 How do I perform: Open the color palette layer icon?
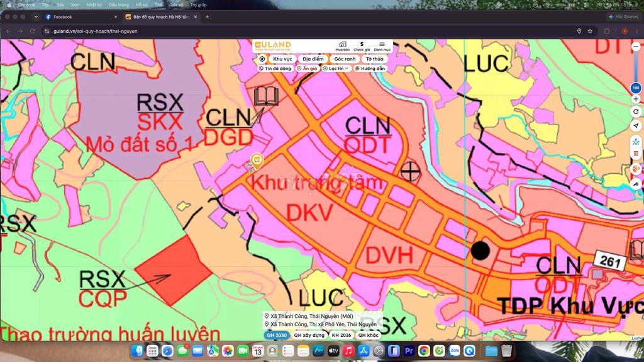coord(636,169)
